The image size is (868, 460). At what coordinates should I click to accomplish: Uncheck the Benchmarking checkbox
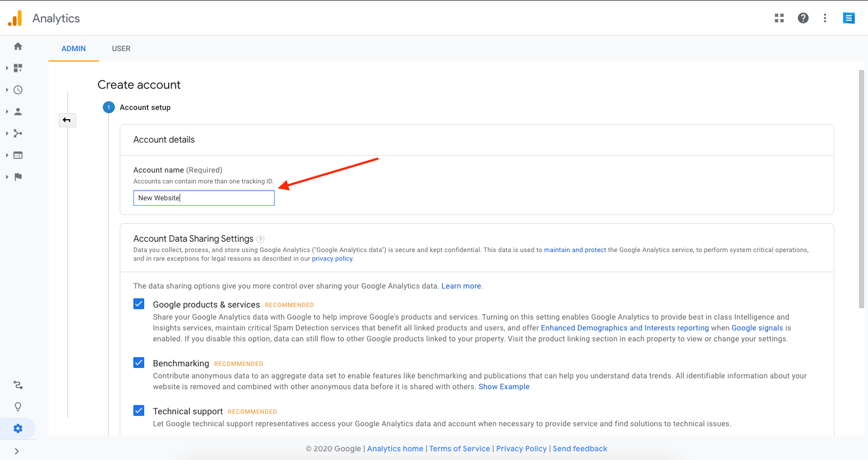coord(139,363)
